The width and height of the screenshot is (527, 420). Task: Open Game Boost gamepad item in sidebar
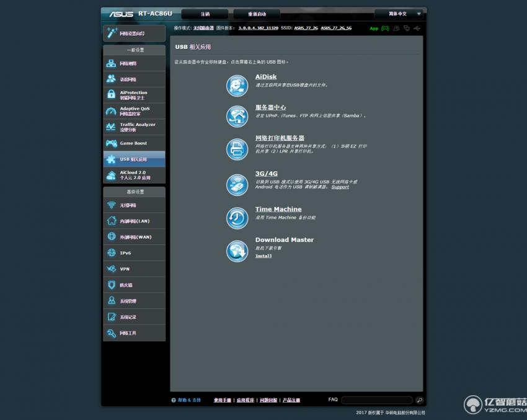[x=134, y=143]
